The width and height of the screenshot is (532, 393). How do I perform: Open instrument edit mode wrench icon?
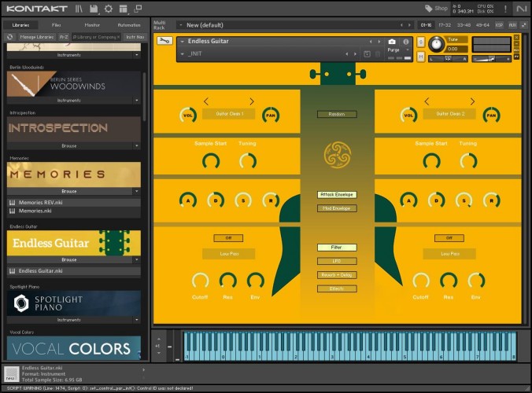click(x=164, y=41)
